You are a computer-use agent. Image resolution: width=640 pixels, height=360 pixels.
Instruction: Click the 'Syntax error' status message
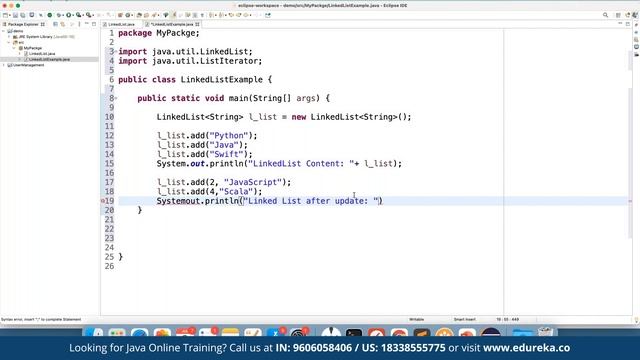pos(41,320)
